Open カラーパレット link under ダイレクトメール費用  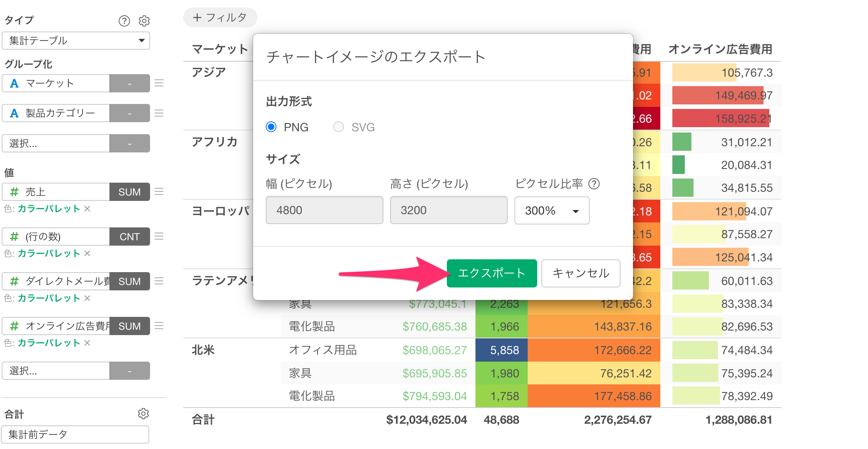48,298
